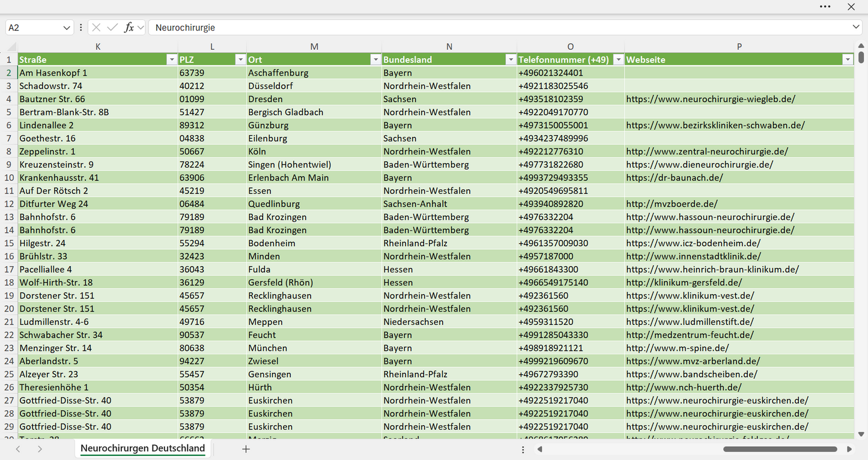
Task: Click the vertical scrollbar down arrow
Action: (861, 434)
